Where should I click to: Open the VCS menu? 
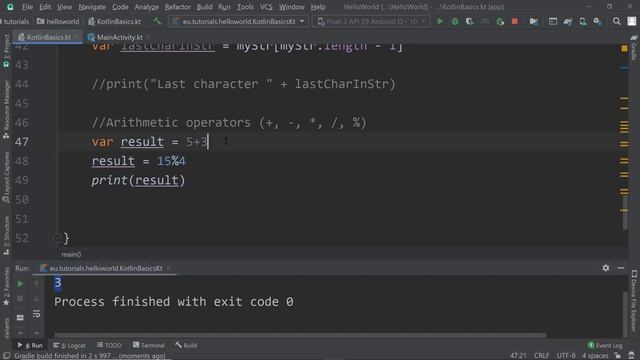(x=266, y=7)
